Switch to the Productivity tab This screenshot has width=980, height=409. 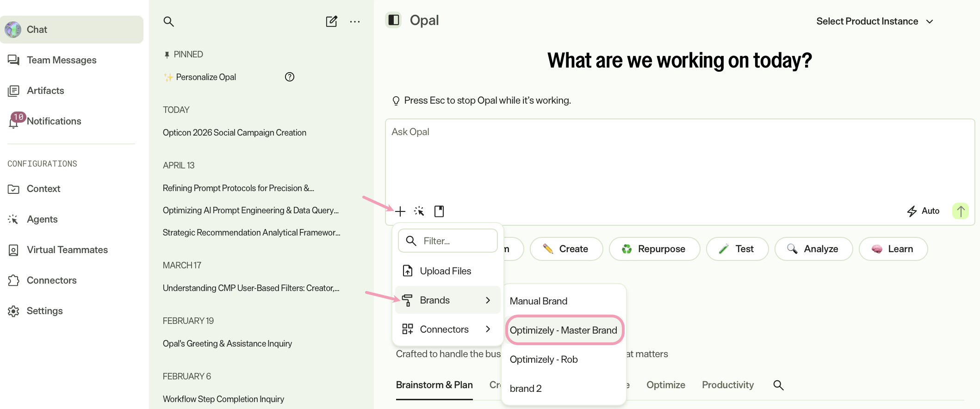(x=728, y=385)
